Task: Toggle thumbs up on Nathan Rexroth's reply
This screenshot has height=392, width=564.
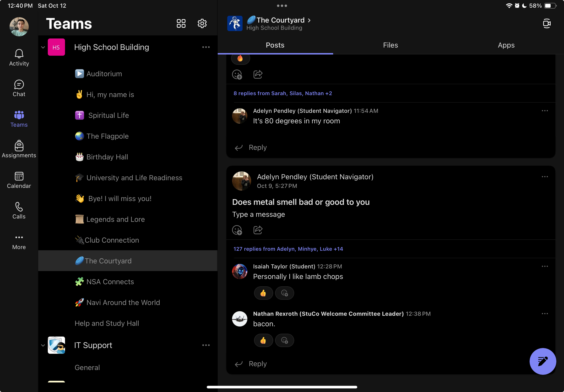Action: coord(263,340)
